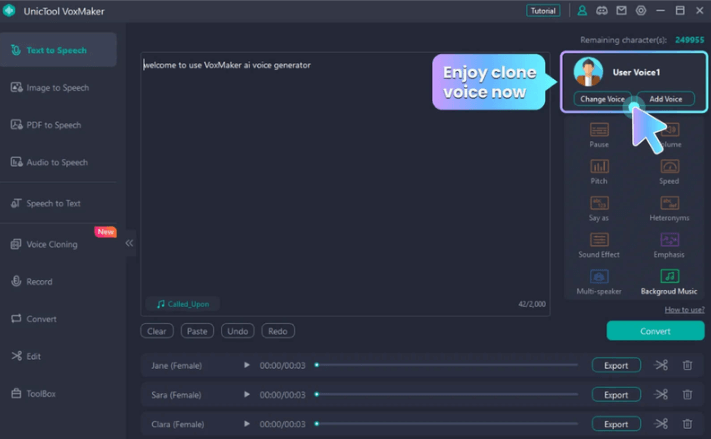Open the Voice Cloning section
711x439 pixels.
click(52, 244)
